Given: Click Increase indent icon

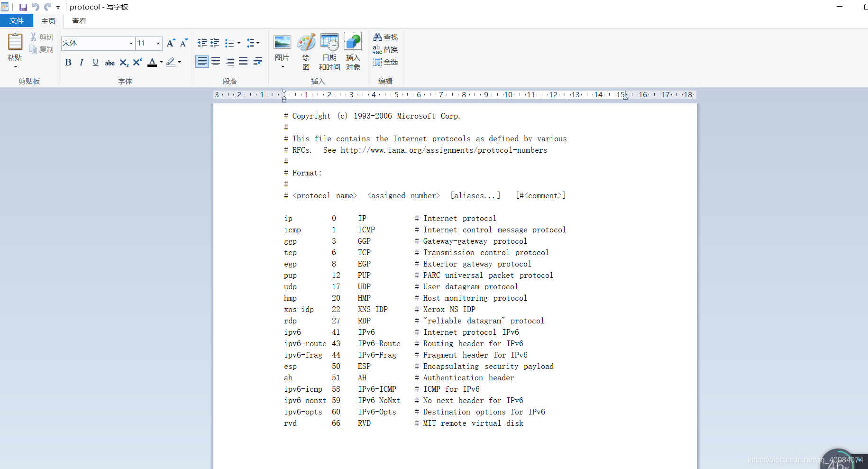Looking at the screenshot, I should [x=215, y=43].
